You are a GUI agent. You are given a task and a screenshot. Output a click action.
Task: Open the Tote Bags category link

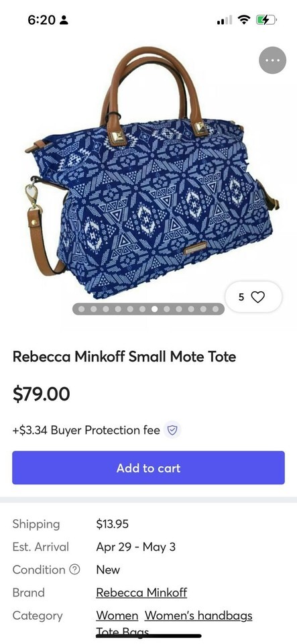point(122,632)
